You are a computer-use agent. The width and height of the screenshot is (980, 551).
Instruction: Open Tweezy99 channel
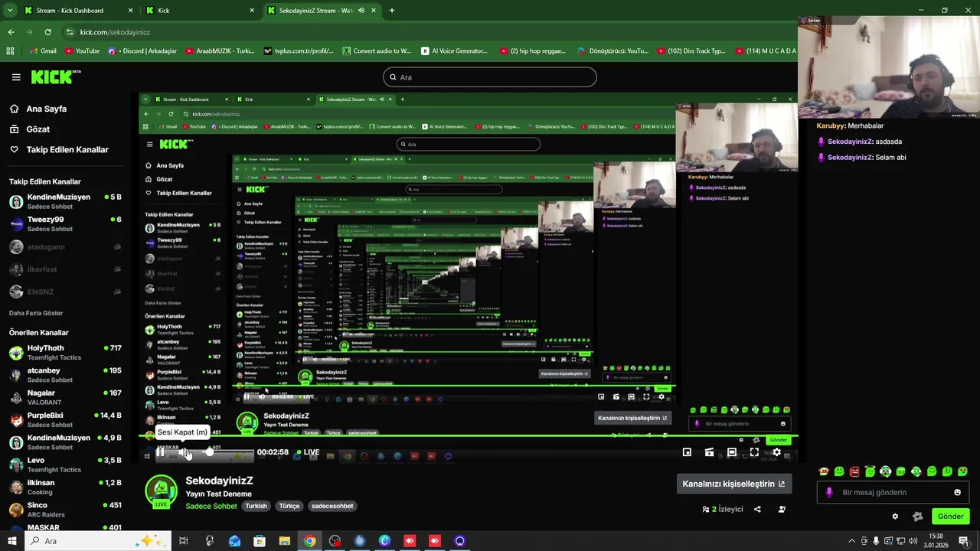pyautogui.click(x=65, y=224)
